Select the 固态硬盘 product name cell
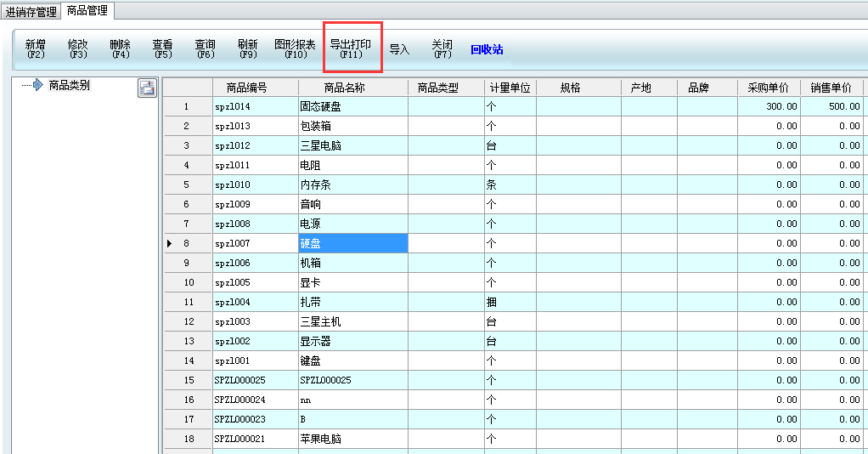Viewport: 868px width, 454px height. pyautogui.click(x=352, y=107)
